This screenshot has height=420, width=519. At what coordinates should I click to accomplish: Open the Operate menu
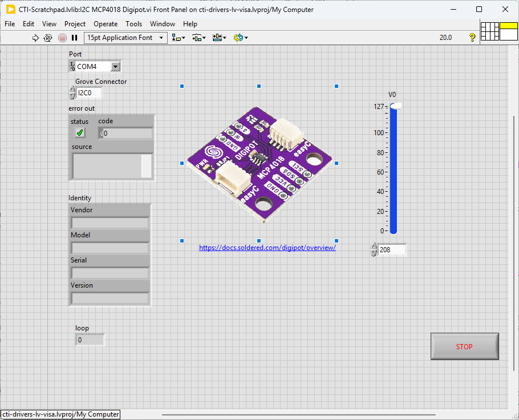pyautogui.click(x=106, y=24)
